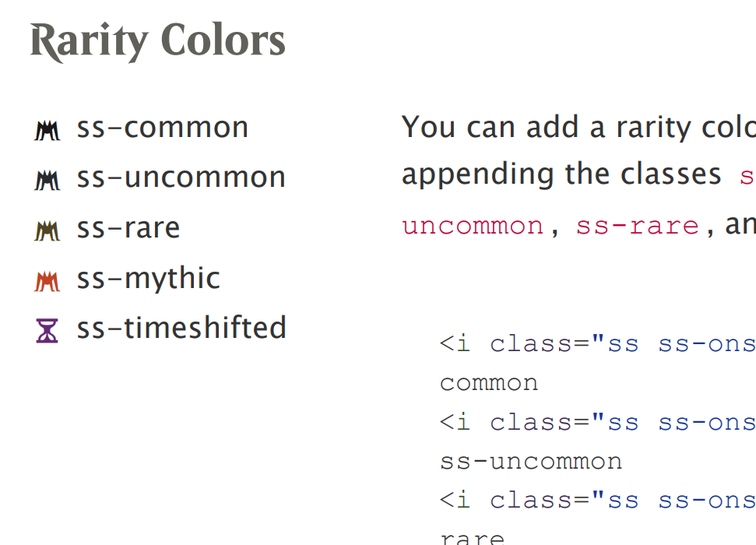The image size is (756, 545).
Task: Select the ss-uncommon label text
Action: tap(181, 178)
